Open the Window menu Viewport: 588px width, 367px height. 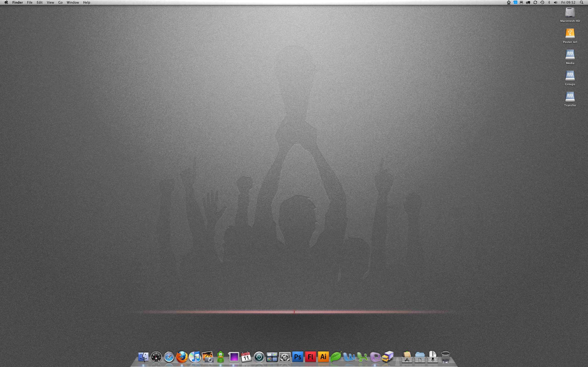click(73, 3)
